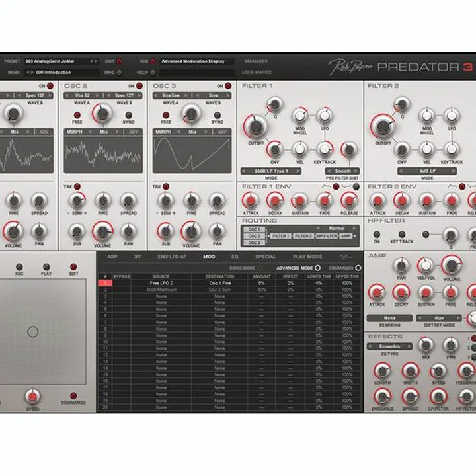Screen dimensions: 476x476
Task: Open Filter 2 Mode 6dB LP selector
Action: click(x=427, y=171)
